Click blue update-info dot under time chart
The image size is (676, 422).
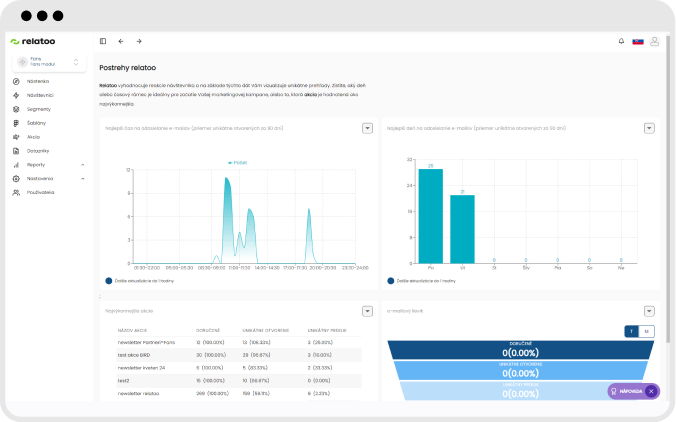coord(109,281)
